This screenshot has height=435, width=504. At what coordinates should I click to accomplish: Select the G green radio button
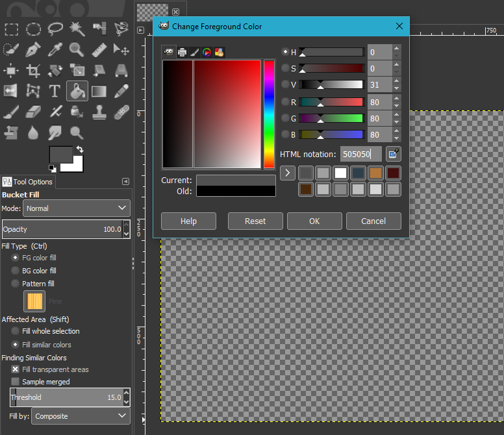pyautogui.click(x=285, y=118)
